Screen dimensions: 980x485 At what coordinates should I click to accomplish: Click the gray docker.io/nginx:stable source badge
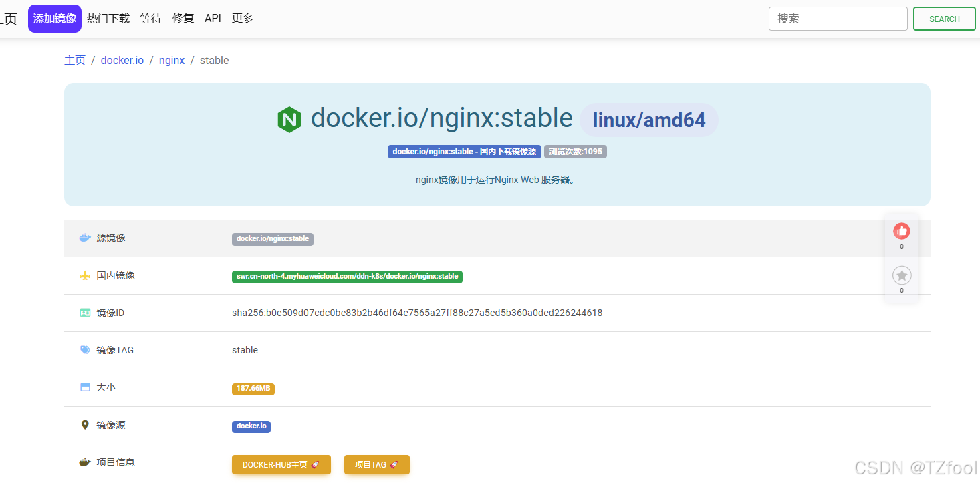click(273, 238)
